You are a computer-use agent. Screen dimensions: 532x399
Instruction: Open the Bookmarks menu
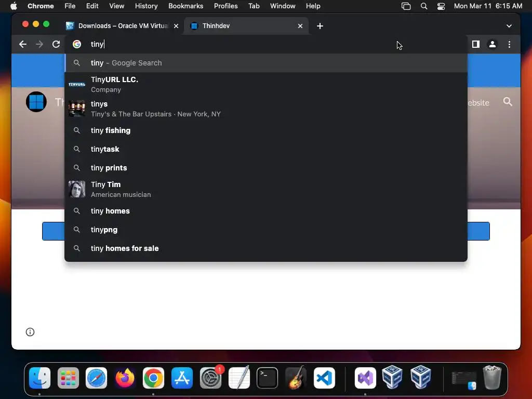[x=185, y=6]
